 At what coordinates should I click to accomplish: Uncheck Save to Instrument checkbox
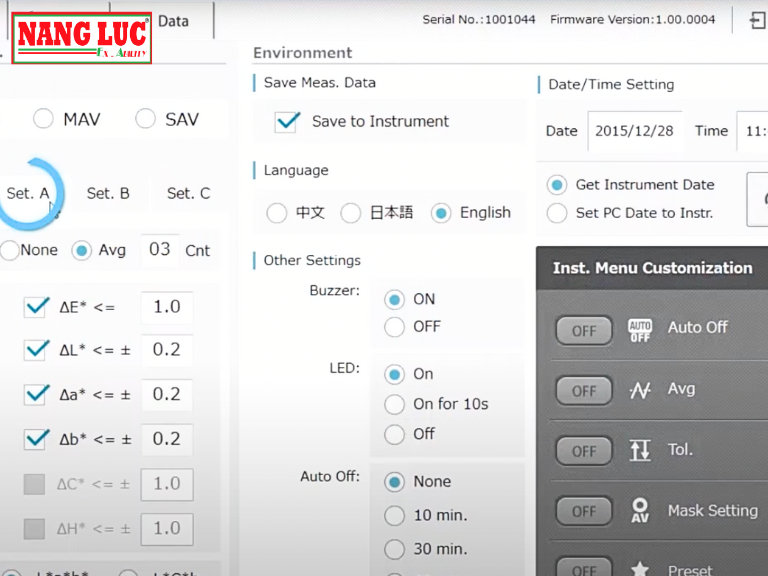(288, 122)
